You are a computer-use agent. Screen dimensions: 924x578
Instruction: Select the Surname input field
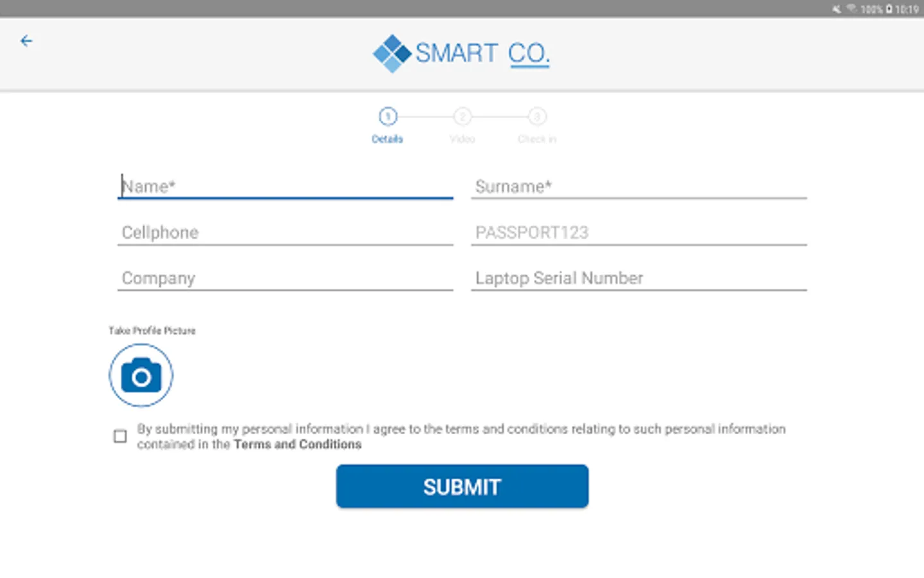click(x=639, y=186)
